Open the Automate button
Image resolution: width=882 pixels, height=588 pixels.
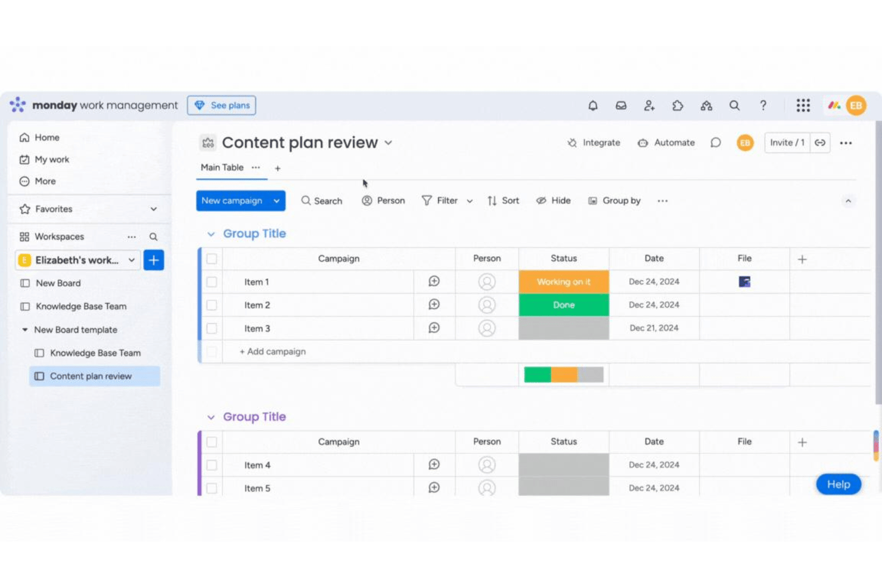click(666, 143)
